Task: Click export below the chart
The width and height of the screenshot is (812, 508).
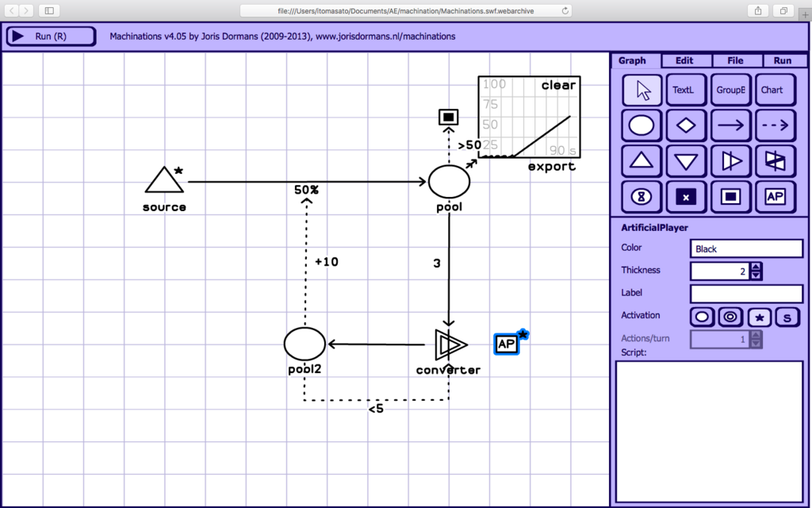Action: pyautogui.click(x=552, y=167)
